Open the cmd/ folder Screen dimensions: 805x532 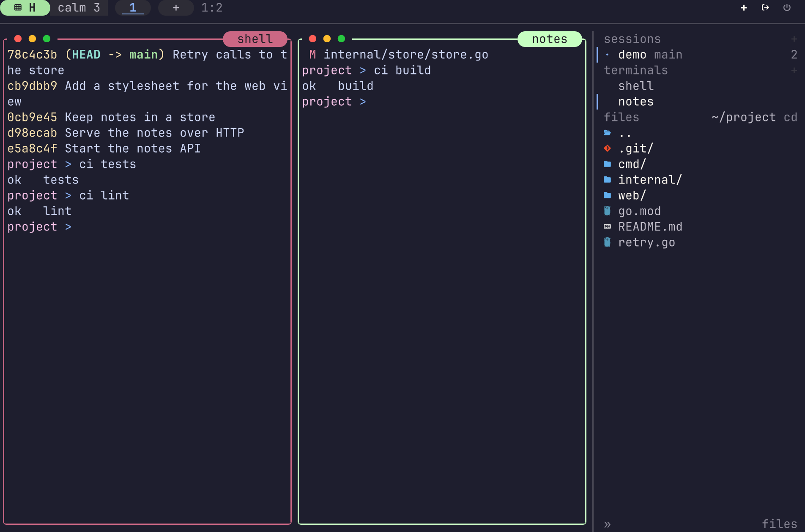[x=632, y=164]
